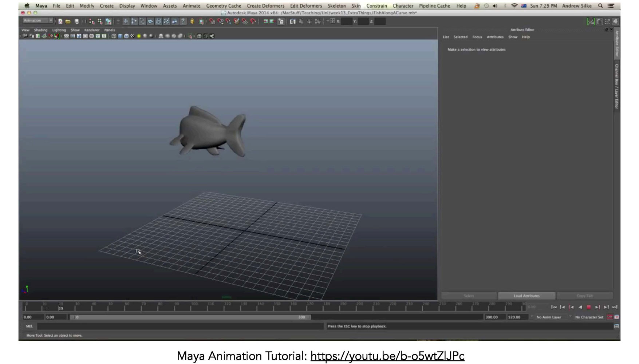Viewport: 639px width, 364px height.
Task: Click the select joints mask icon
Action: pyautogui.click(x=134, y=21)
